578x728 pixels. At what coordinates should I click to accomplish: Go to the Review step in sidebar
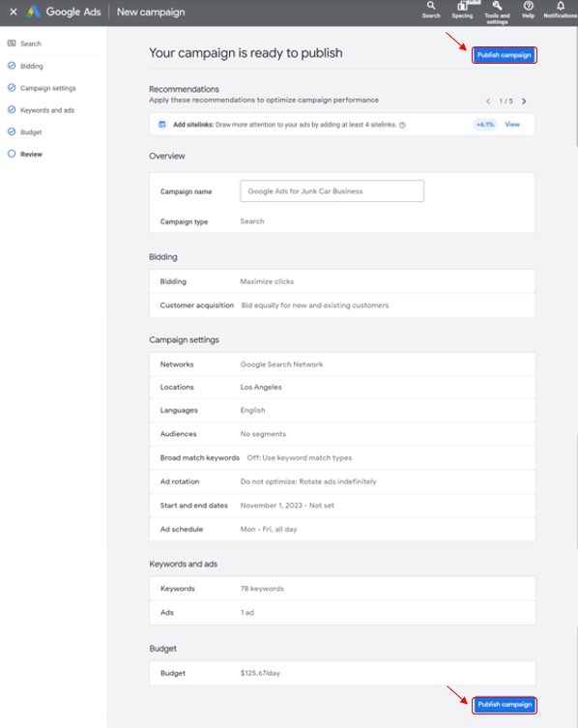(31, 154)
